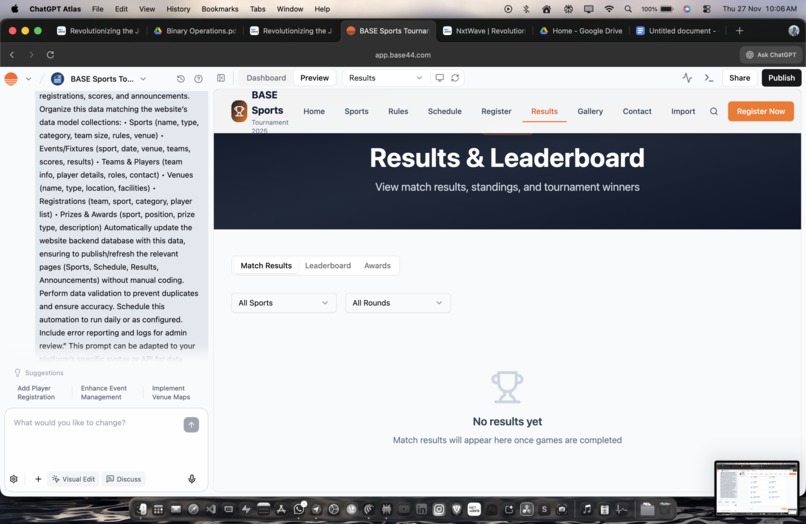Open the History menu in menu bar
The image size is (806, 524).
tap(178, 9)
